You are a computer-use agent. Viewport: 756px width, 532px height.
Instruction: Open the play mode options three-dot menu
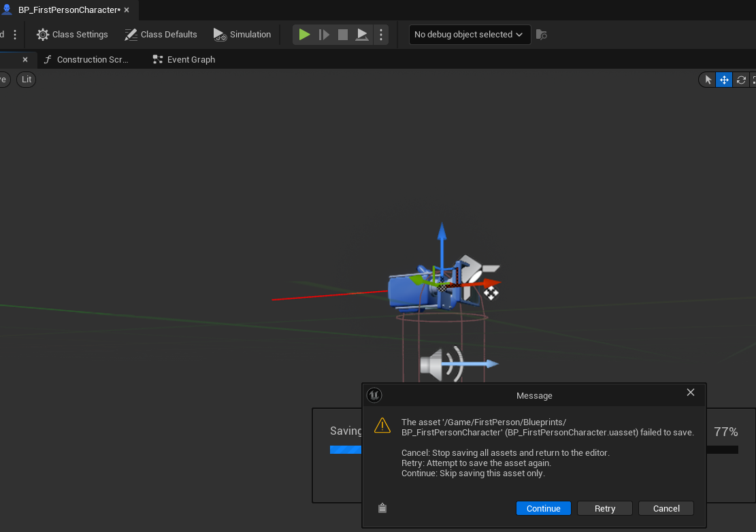381,35
